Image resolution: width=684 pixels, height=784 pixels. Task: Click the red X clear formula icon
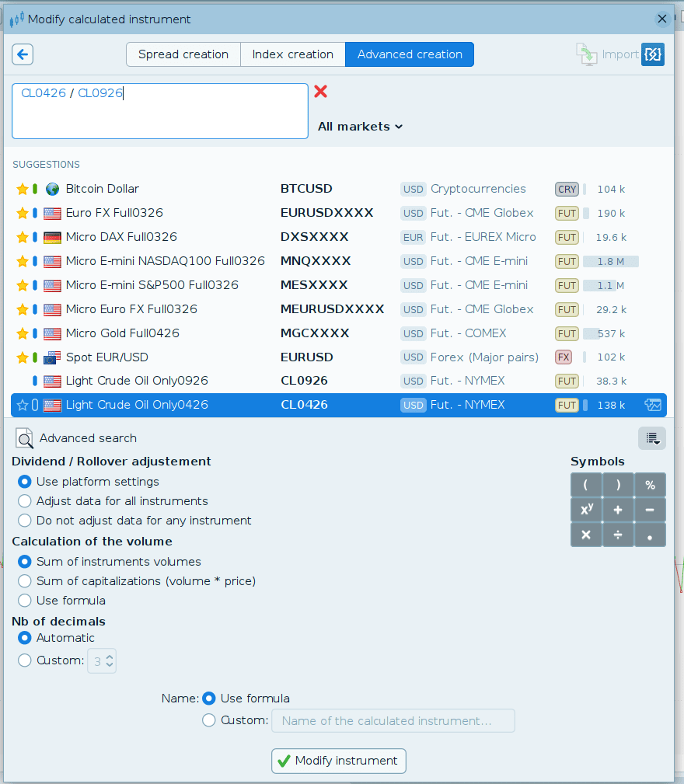point(320,92)
